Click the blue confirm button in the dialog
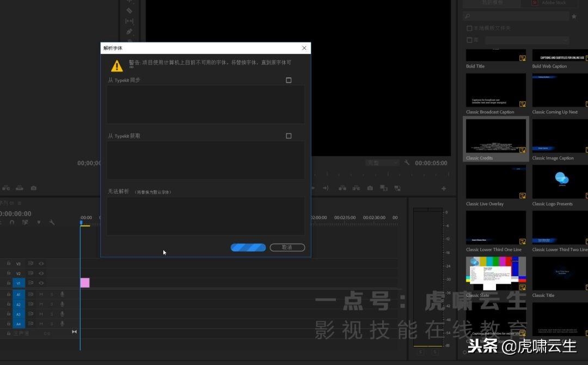 pyautogui.click(x=248, y=247)
